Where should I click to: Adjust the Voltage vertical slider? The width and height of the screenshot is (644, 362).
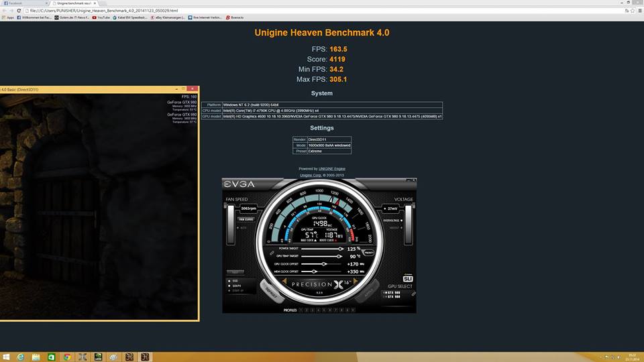409,224
